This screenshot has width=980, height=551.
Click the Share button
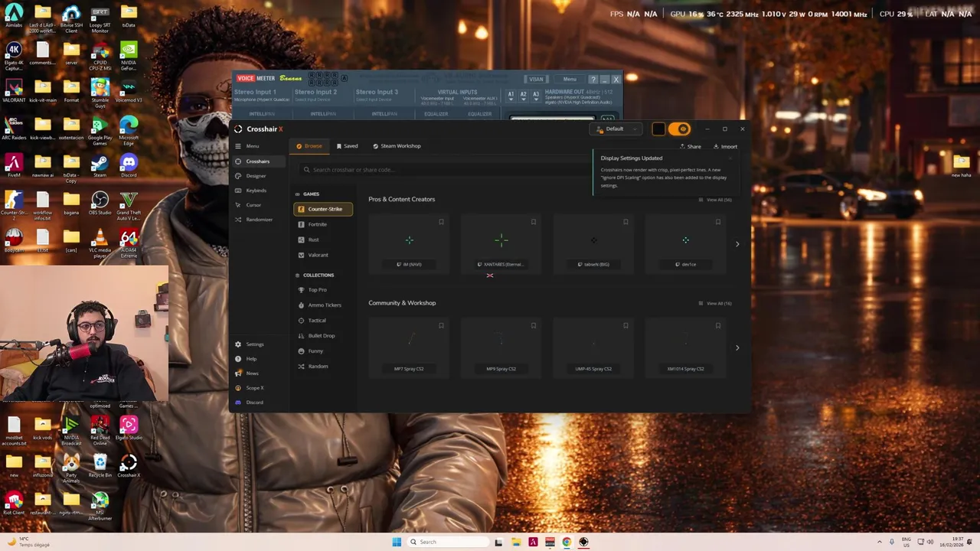691,147
